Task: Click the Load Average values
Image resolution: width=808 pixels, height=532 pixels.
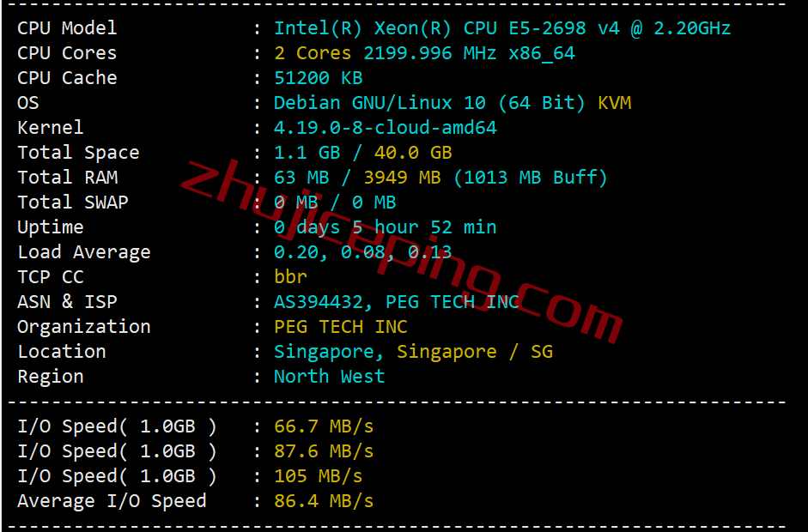Action: coord(362,252)
